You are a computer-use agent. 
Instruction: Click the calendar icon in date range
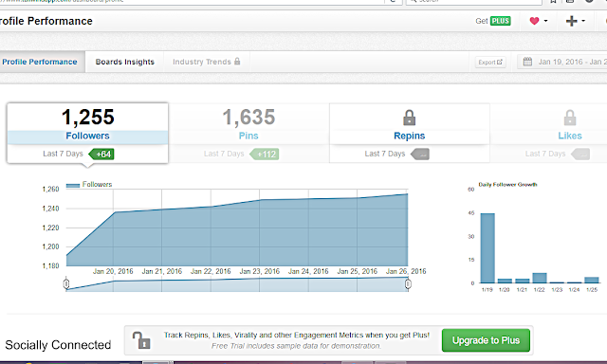tap(527, 62)
